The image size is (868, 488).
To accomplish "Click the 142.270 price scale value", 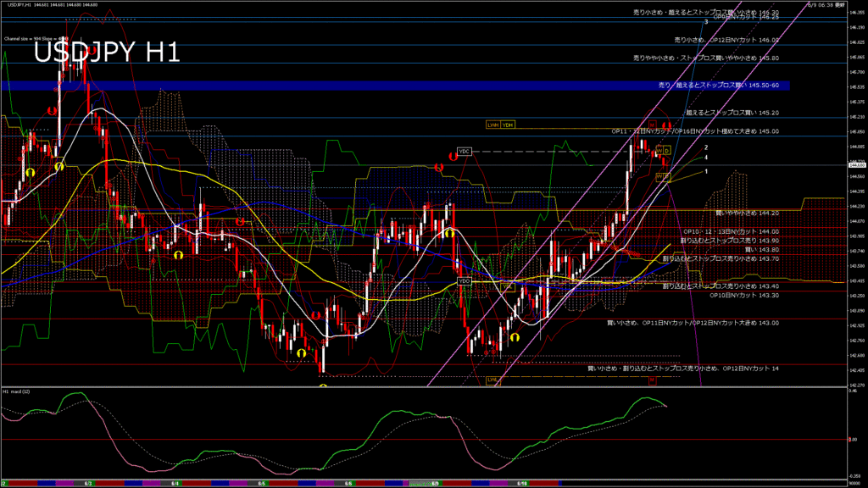I will pyautogui.click(x=858, y=385).
